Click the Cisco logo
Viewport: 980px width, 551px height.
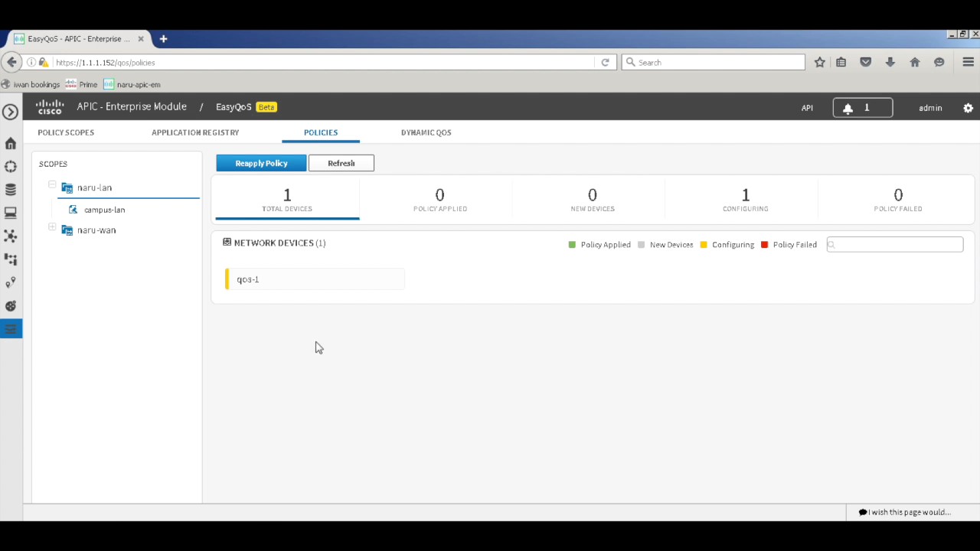point(50,107)
